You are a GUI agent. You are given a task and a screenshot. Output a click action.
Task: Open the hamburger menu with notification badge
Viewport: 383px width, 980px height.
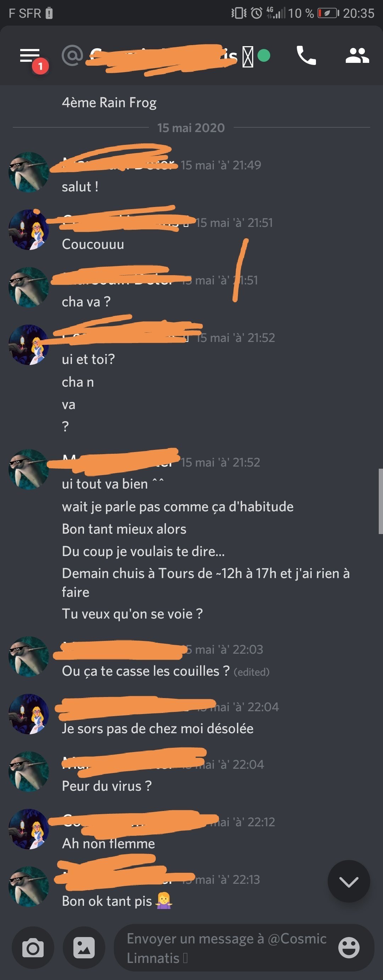30,56
